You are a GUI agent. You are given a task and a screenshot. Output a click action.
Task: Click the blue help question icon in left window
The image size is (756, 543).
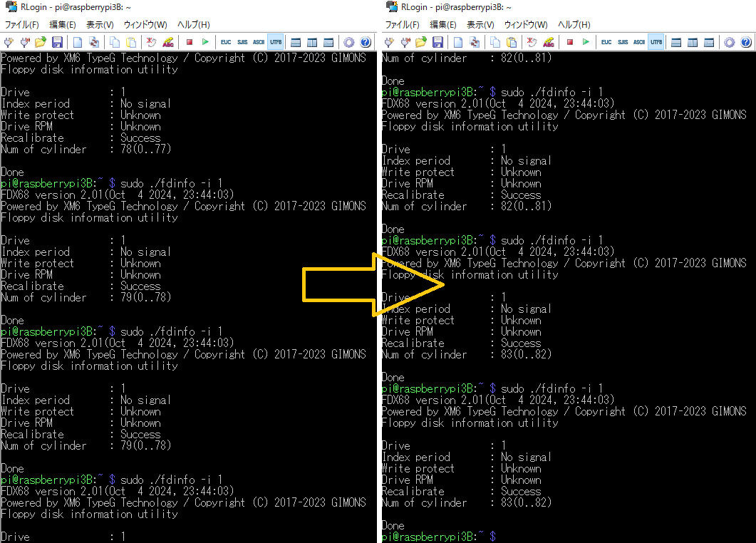tap(366, 42)
